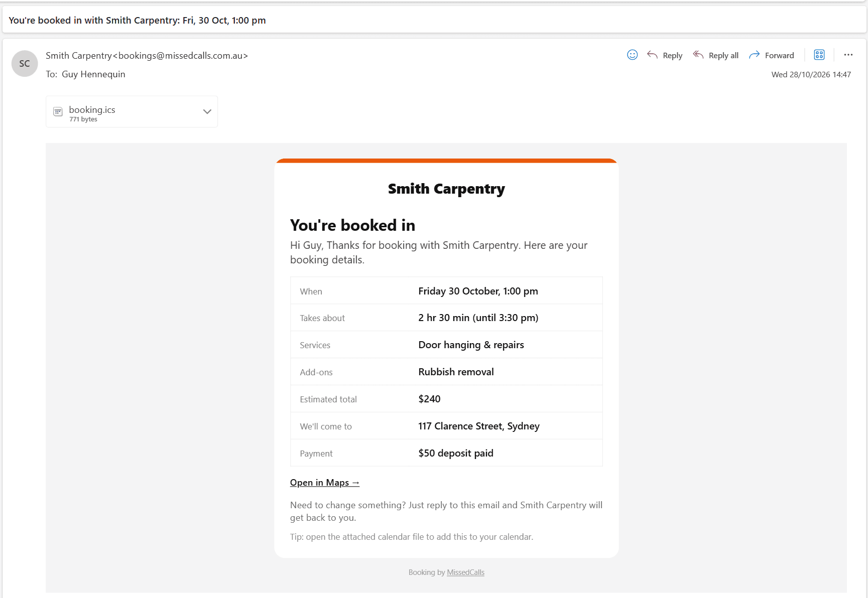This screenshot has width=868, height=598.
Task: Click the 'Smith Carpentry' card heading
Action: tap(446, 189)
